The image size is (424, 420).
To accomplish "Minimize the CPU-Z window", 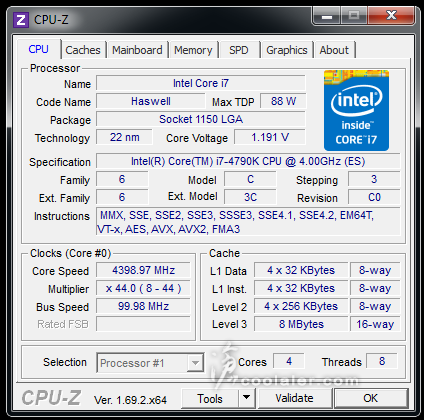I will (x=327, y=16).
